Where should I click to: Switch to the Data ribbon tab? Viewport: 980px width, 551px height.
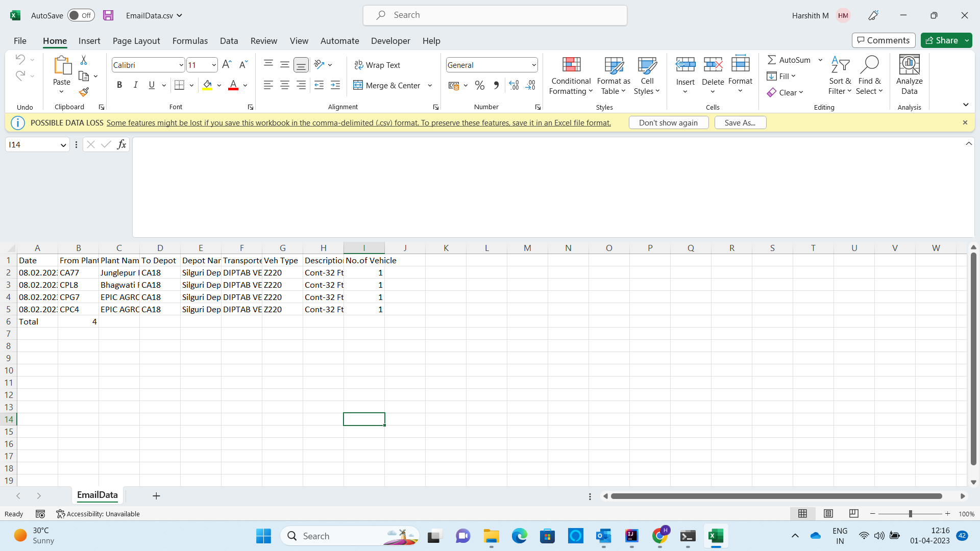229,41
